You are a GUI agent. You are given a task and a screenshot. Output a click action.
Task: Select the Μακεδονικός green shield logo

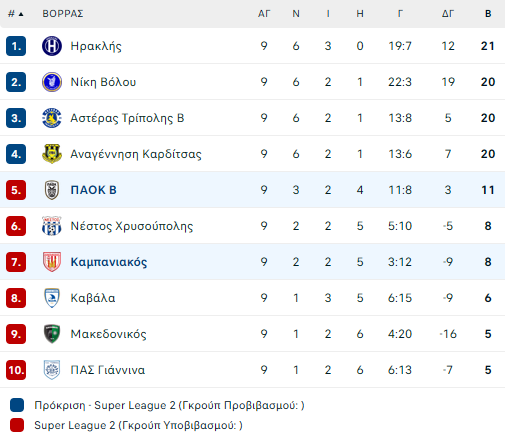coord(52,334)
